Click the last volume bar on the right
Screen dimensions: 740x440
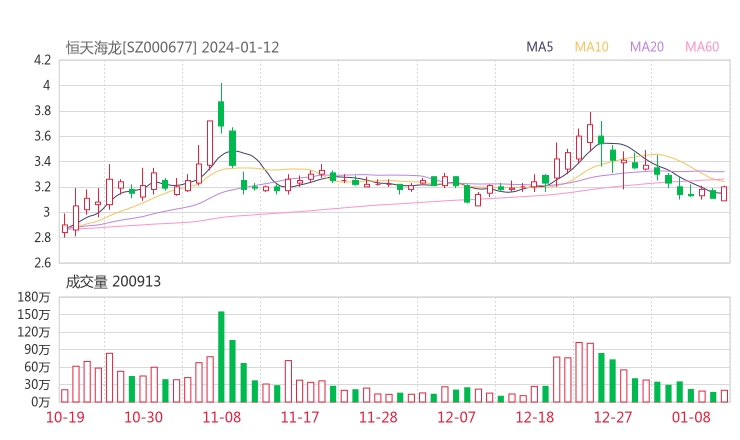pyautogui.click(x=724, y=396)
